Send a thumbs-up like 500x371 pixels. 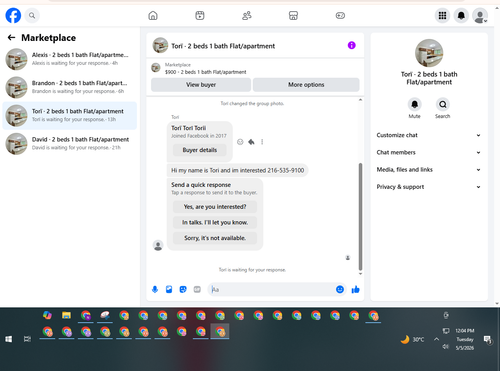point(355,289)
